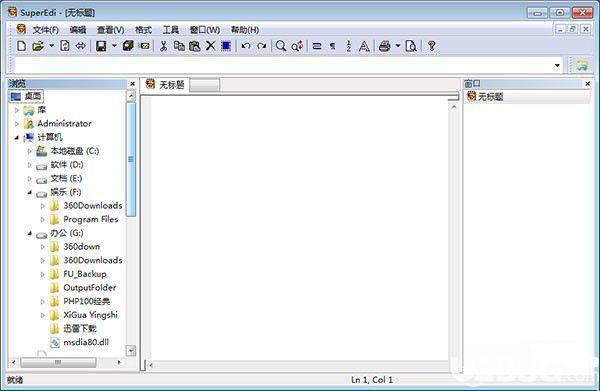This screenshot has height=391, width=600.
Task: Select the Cut scissors icon
Action: coord(163,46)
